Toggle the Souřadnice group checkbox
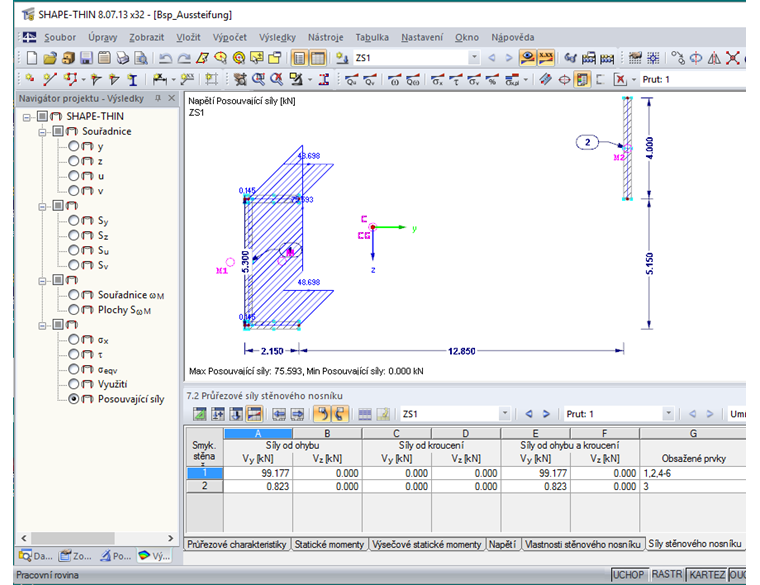The height and width of the screenshot is (585, 760). click(x=58, y=131)
